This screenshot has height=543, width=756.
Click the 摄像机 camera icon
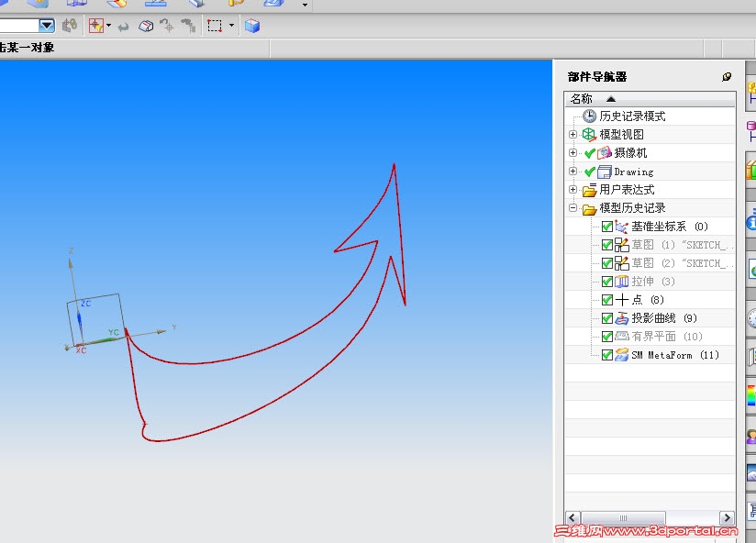tap(604, 153)
